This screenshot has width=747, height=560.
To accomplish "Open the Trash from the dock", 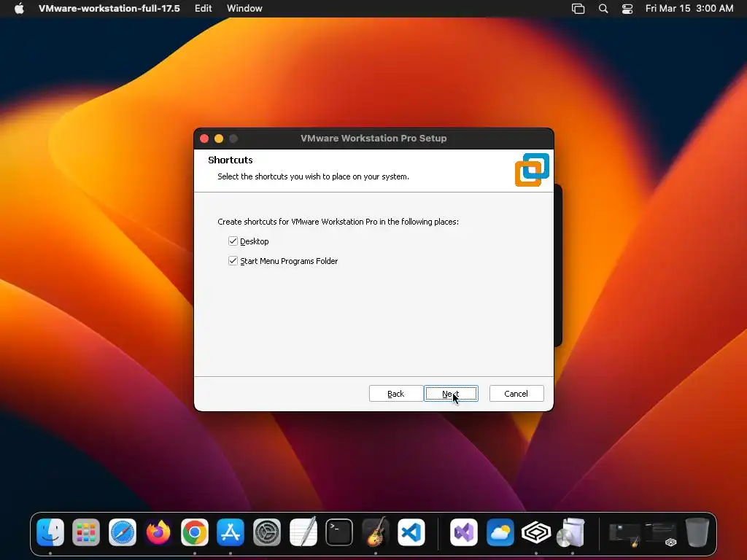I will click(x=697, y=532).
